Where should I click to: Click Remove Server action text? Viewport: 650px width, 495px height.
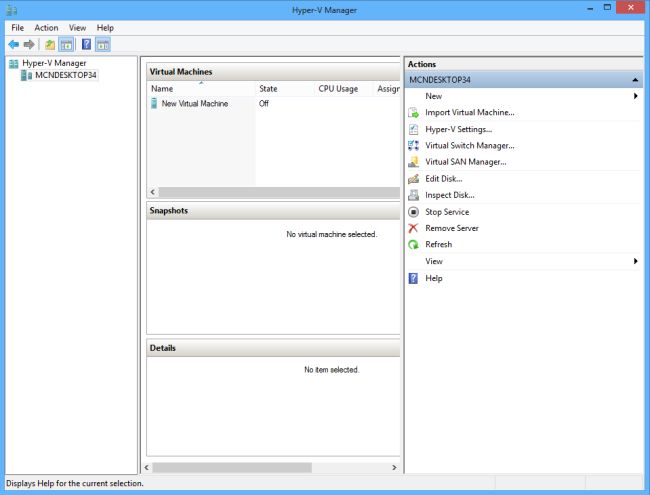coord(451,228)
